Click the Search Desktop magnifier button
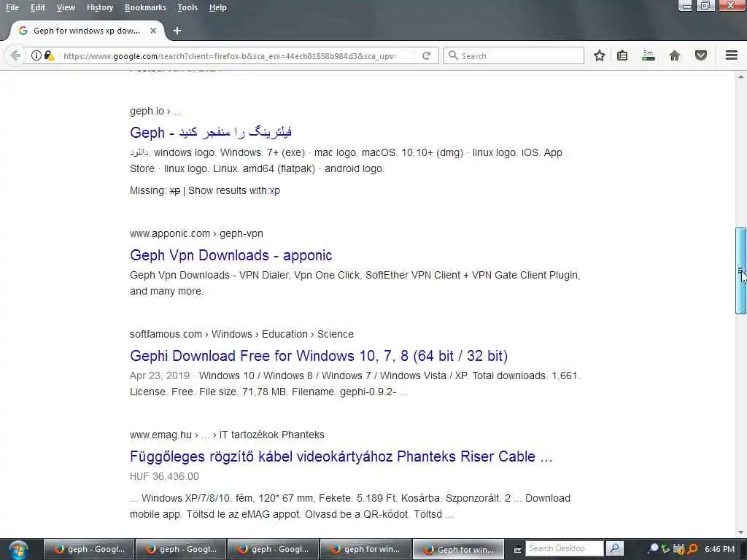747x560 pixels. (x=614, y=548)
